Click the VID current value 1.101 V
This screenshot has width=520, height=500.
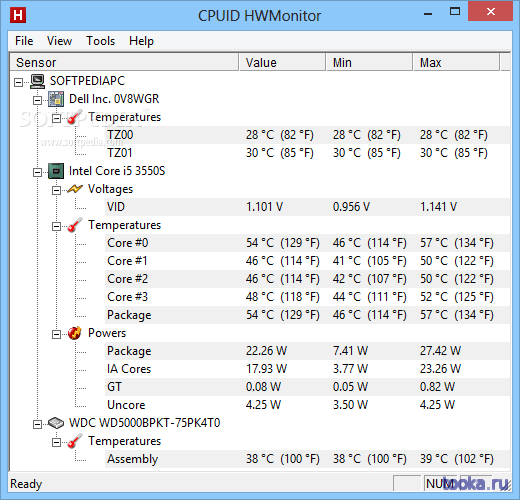[x=264, y=207]
